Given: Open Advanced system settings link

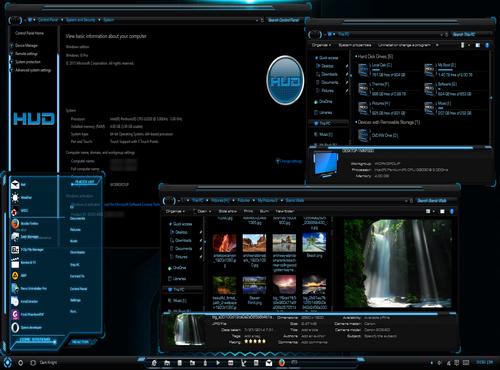Looking at the screenshot, I should (x=33, y=70).
